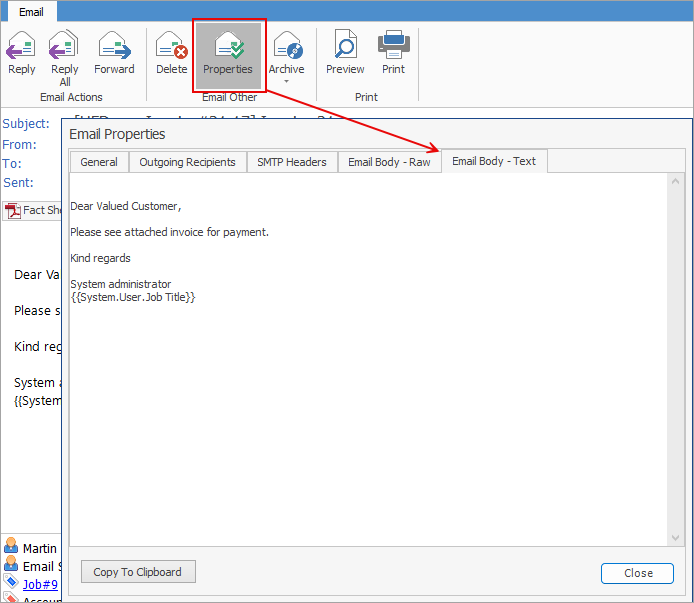Click the 'Please see attached invoice for payment.' text
The height and width of the screenshot is (603, 694).
(170, 232)
